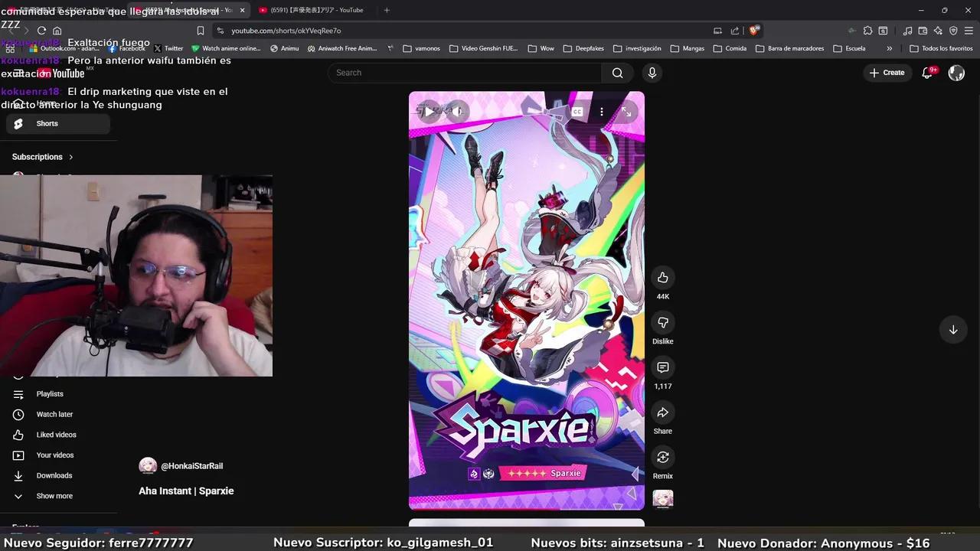Open Animu bookmark
980x551 pixels.
click(x=285, y=48)
